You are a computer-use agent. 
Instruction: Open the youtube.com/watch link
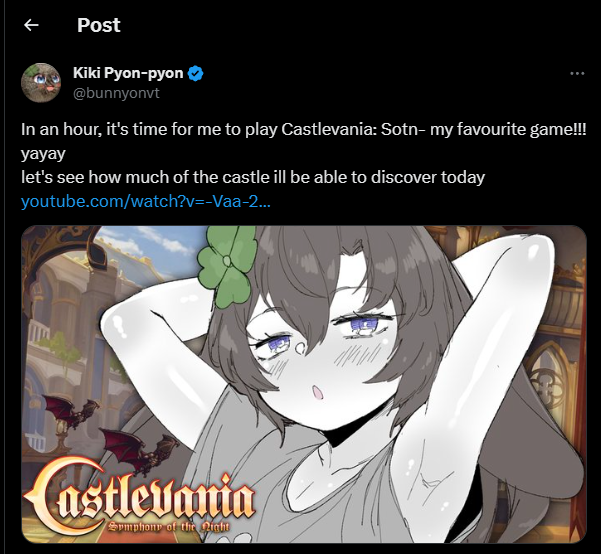pos(146,201)
